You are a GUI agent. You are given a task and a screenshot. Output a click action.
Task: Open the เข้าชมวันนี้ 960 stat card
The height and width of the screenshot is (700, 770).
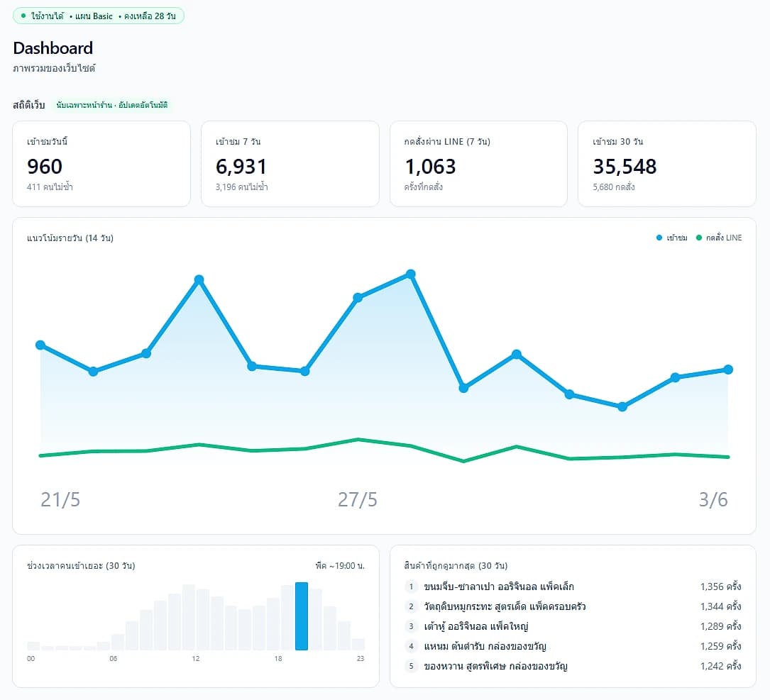click(x=101, y=164)
